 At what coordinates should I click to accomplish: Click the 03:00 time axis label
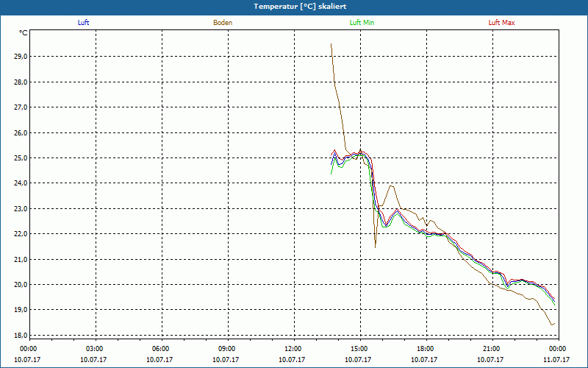click(x=94, y=349)
